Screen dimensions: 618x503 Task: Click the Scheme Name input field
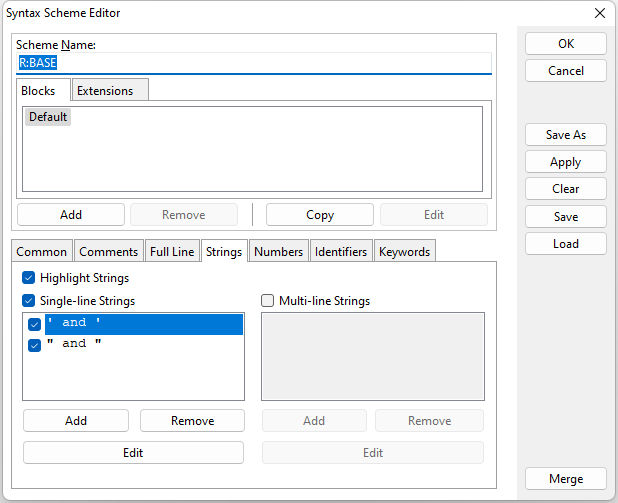(x=254, y=63)
